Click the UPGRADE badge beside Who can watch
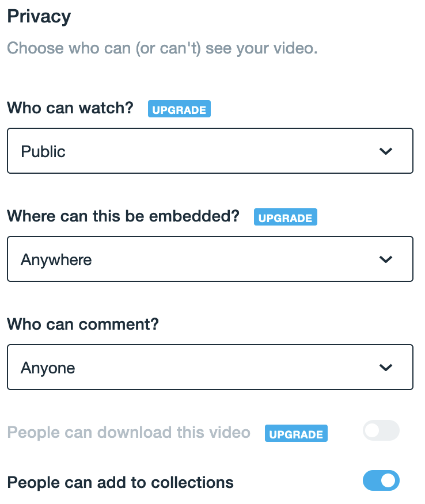Screen dimensions: 425x504 [179, 109]
